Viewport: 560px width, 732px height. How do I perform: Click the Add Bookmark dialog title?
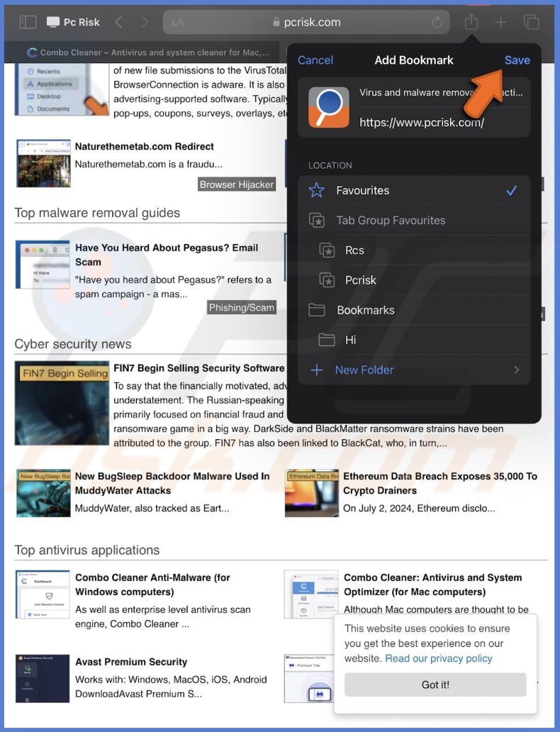tap(414, 60)
